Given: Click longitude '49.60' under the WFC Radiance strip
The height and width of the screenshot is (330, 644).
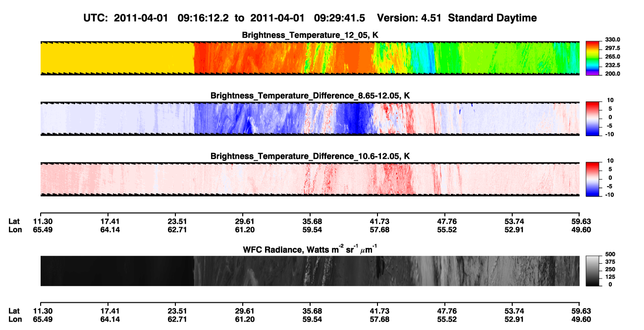Looking at the screenshot, I should click(581, 319).
